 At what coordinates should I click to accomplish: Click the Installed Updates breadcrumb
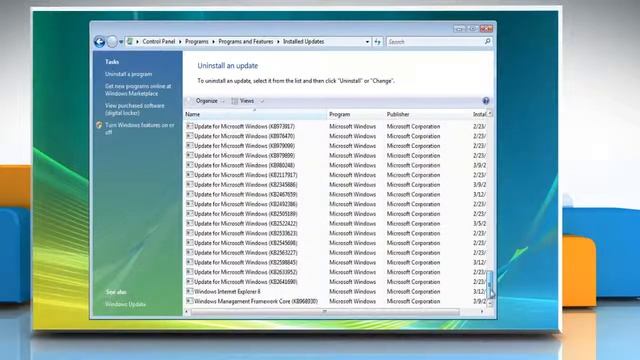pyautogui.click(x=303, y=42)
